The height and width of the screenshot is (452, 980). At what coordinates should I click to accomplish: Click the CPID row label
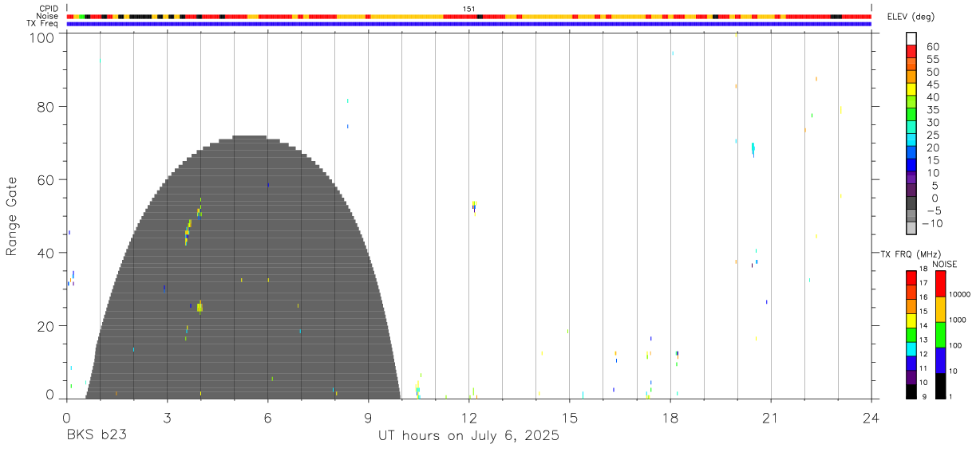click(x=50, y=9)
